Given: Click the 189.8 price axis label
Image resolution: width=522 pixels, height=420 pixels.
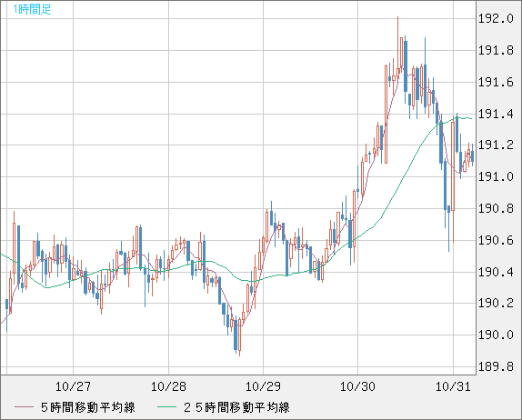Looking at the screenshot, I should 496,366.
